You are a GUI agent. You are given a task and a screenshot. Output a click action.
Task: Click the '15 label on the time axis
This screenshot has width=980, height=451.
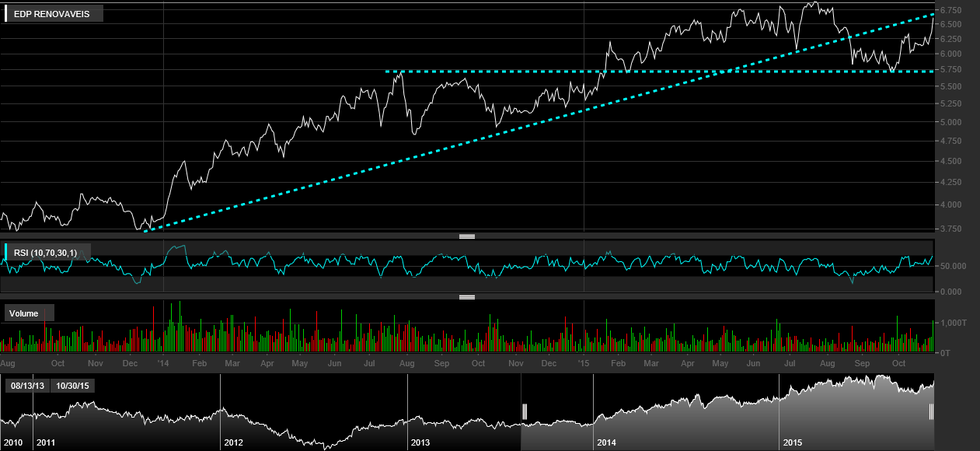584,363
